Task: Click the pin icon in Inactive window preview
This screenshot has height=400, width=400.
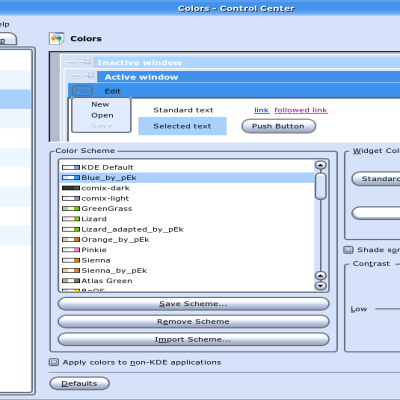Action: pyautogui.click(x=86, y=62)
